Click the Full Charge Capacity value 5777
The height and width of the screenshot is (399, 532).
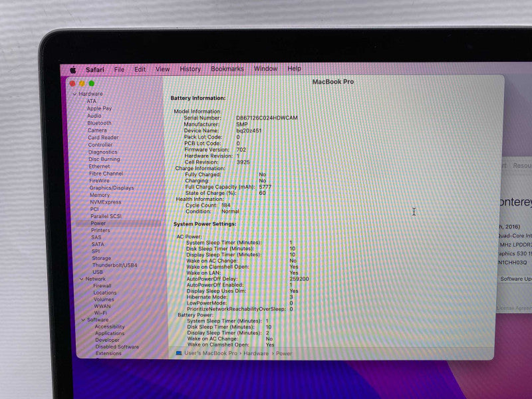point(265,187)
